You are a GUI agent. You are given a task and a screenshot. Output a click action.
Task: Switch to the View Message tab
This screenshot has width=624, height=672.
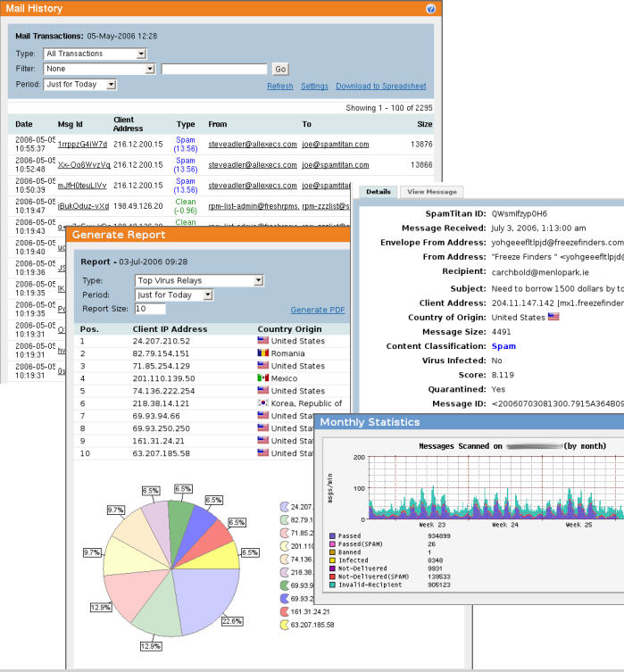tap(431, 192)
